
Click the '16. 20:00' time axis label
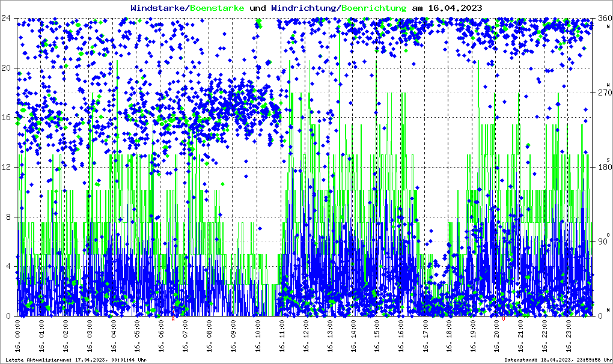click(496, 336)
